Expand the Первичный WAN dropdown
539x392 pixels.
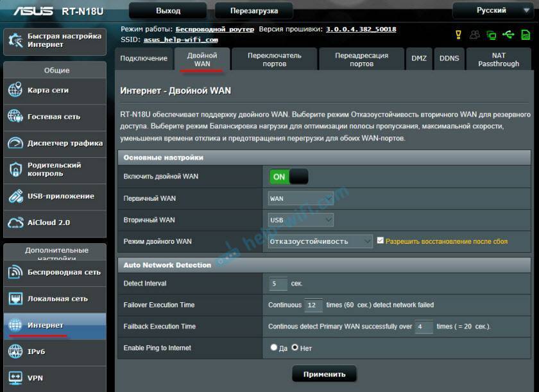tap(301, 199)
